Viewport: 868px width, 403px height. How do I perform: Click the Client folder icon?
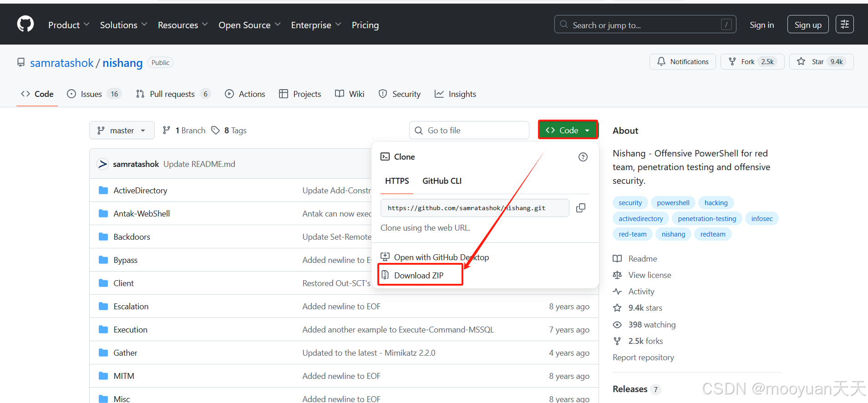tap(103, 283)
